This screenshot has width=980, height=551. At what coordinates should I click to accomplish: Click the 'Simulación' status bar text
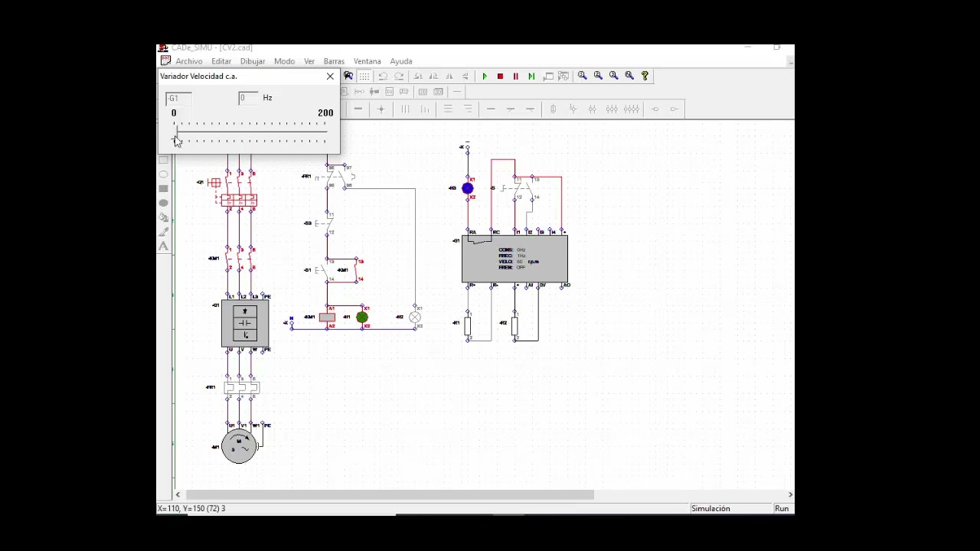[x=710, y=509]
